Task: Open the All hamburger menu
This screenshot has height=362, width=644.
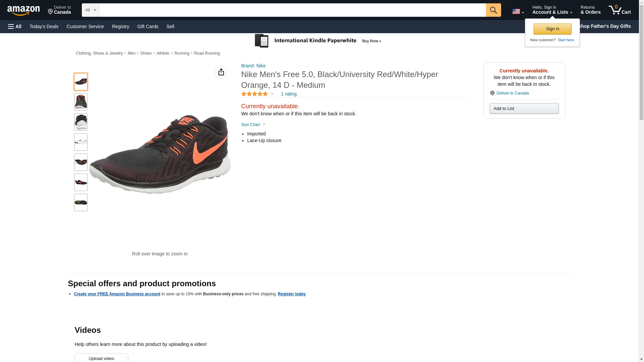Action: (x=15, y=26)
